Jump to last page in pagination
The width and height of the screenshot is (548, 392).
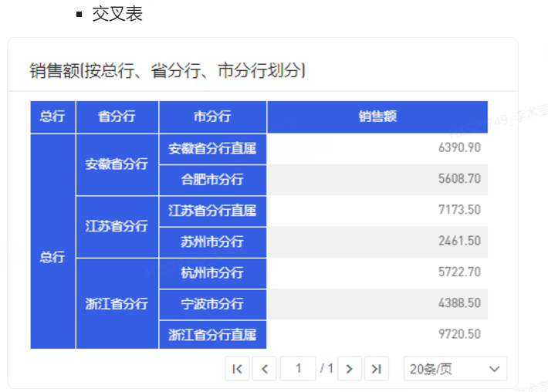point(376,369)
